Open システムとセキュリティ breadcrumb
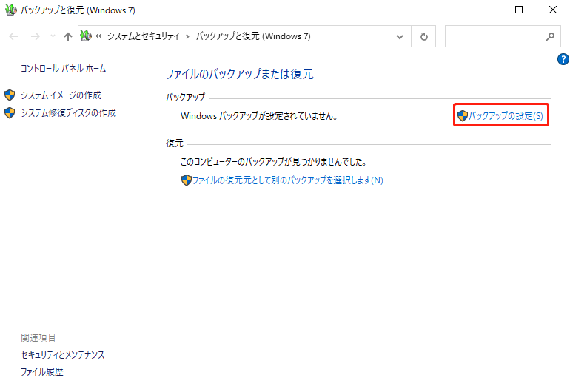The image size is (570, 392). pos(143,36)
